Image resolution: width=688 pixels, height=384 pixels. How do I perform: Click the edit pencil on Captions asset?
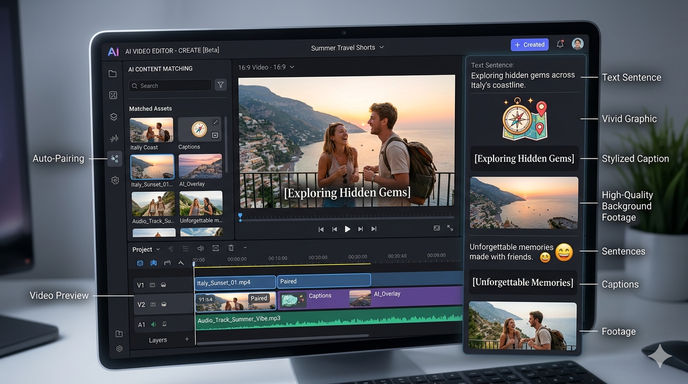215,122
